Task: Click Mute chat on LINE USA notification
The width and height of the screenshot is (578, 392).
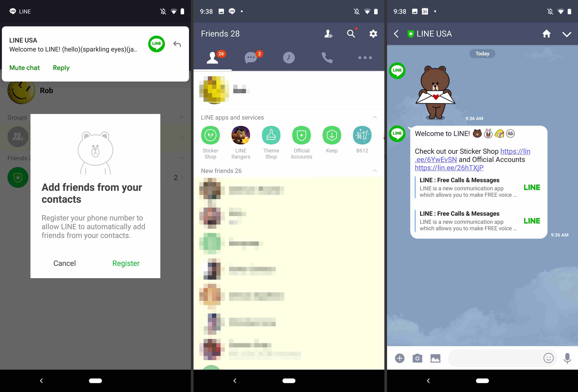Action: coord(25,67)
